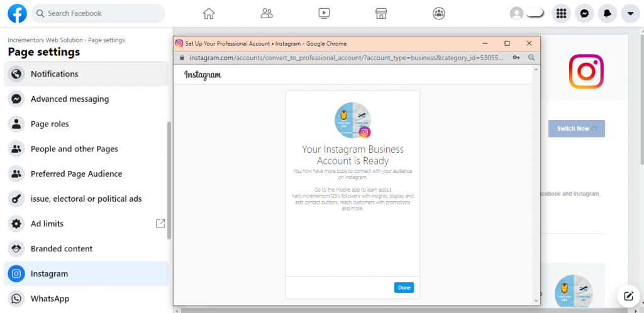Open the Facebook menu grid icon
Viewport: 644px width, 313px height.
tap(561, 14)
